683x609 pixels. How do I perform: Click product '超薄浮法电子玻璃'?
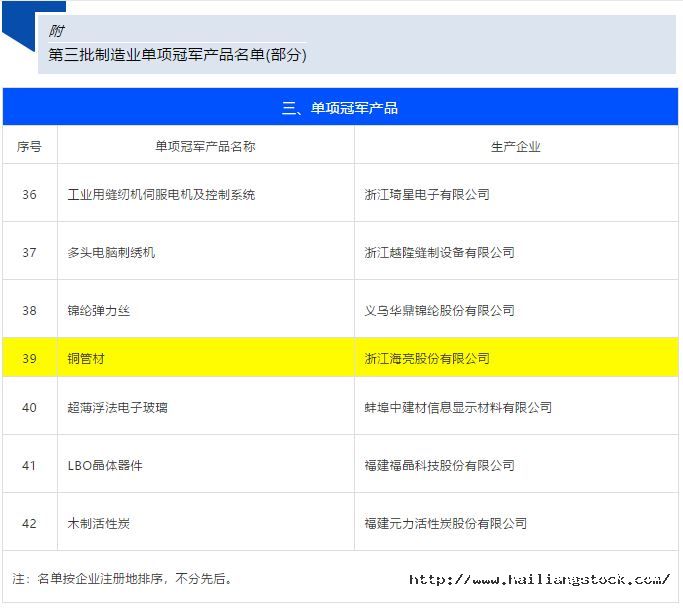tap(117, 408)
